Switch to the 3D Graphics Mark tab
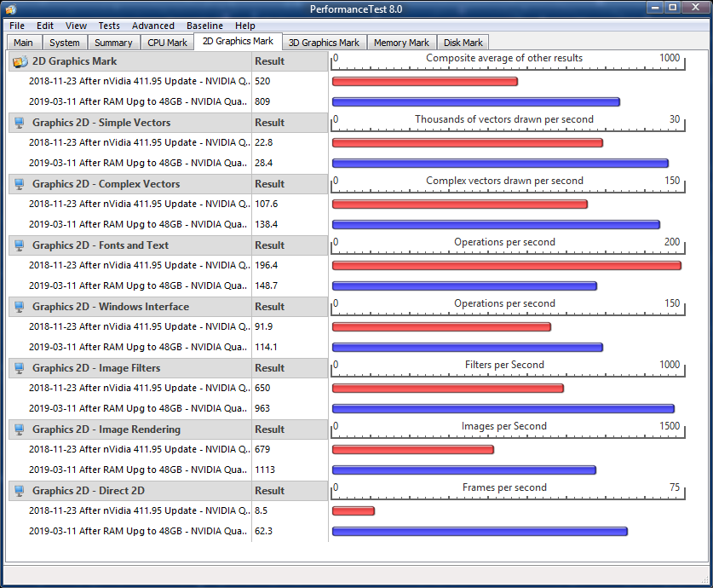Screen dimensions: 713x588 click(324, 43)
